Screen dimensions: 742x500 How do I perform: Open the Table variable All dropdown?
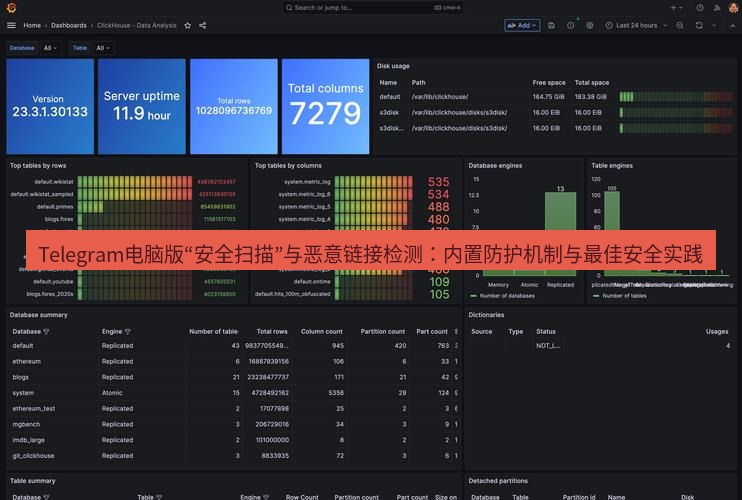(103, 48)
